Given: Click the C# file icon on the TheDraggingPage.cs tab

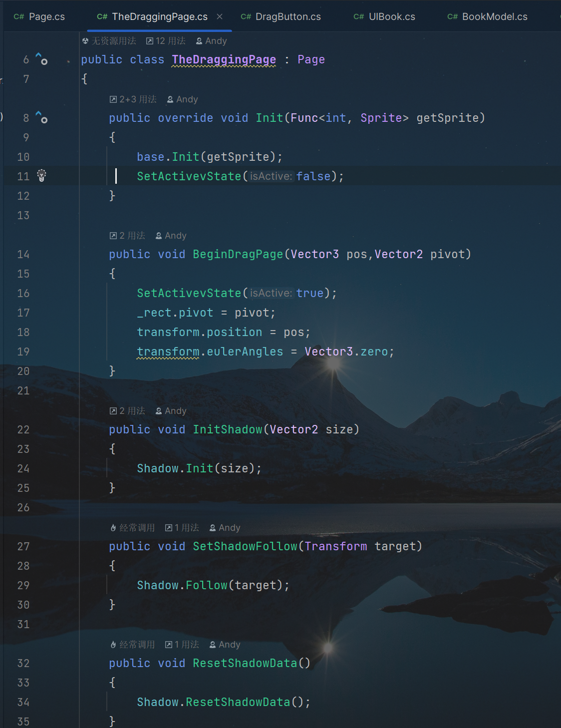Looking at the screenshot, I should pyautogui.click(x=102, y=16).
